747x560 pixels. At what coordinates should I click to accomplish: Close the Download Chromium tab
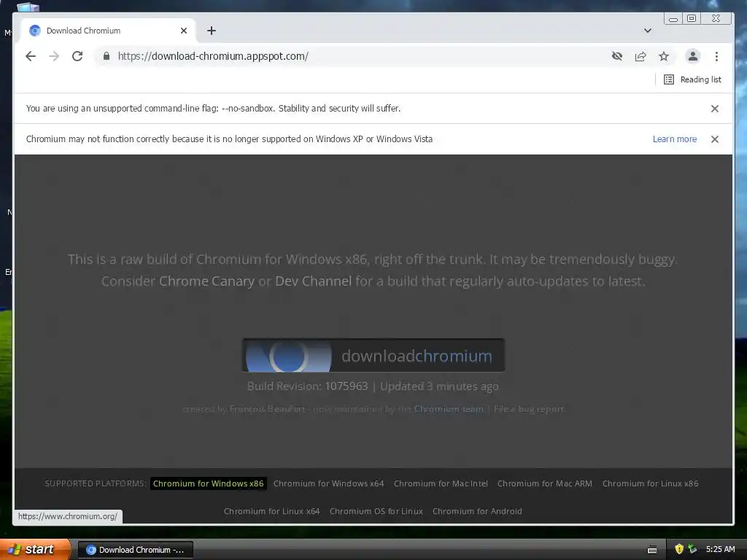[184, 31]
